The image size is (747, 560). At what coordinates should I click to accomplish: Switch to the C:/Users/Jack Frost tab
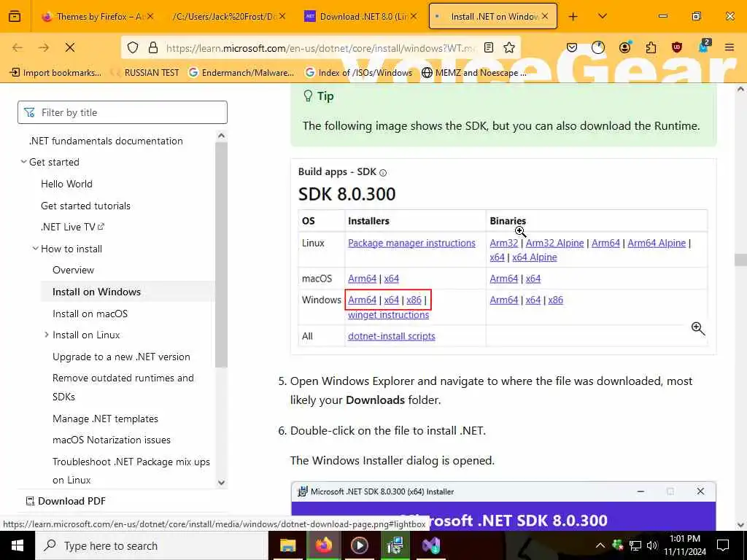pos(228,16)
